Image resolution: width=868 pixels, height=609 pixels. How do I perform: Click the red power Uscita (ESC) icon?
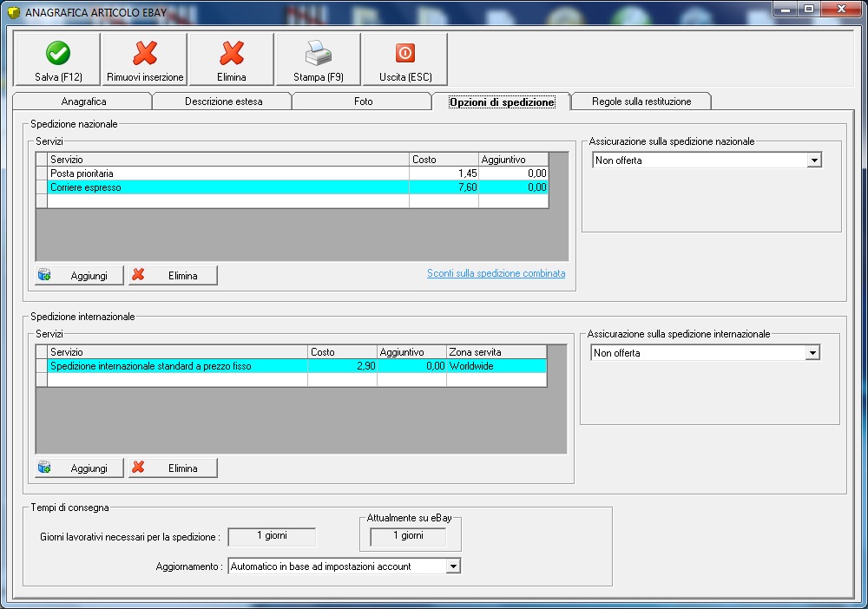coord(405,53)
